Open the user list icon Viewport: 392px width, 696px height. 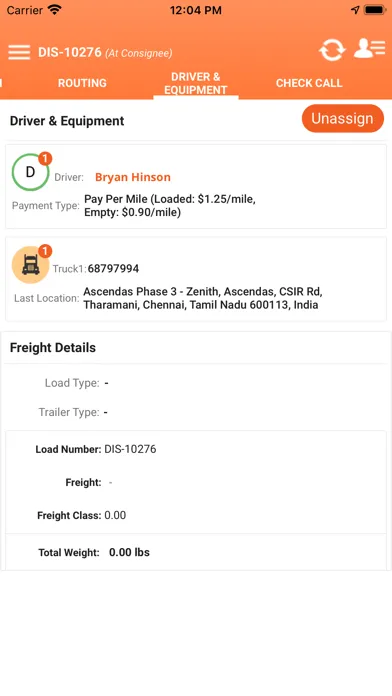[369, 48]
